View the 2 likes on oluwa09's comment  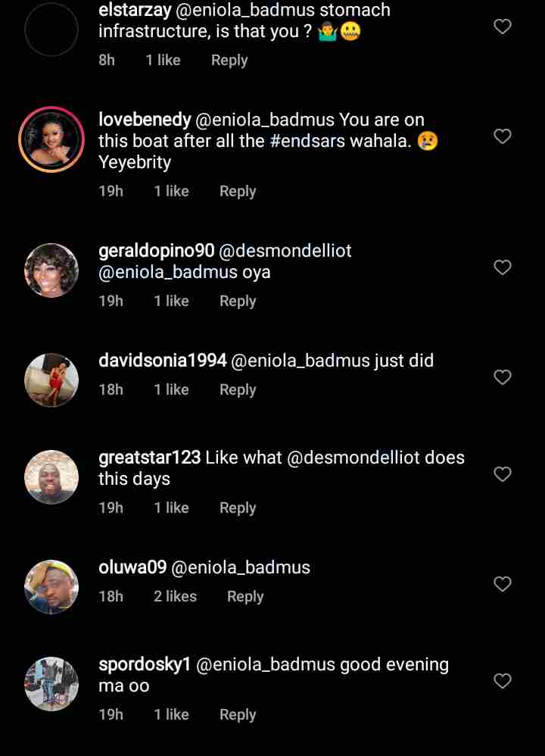(175, 597)
